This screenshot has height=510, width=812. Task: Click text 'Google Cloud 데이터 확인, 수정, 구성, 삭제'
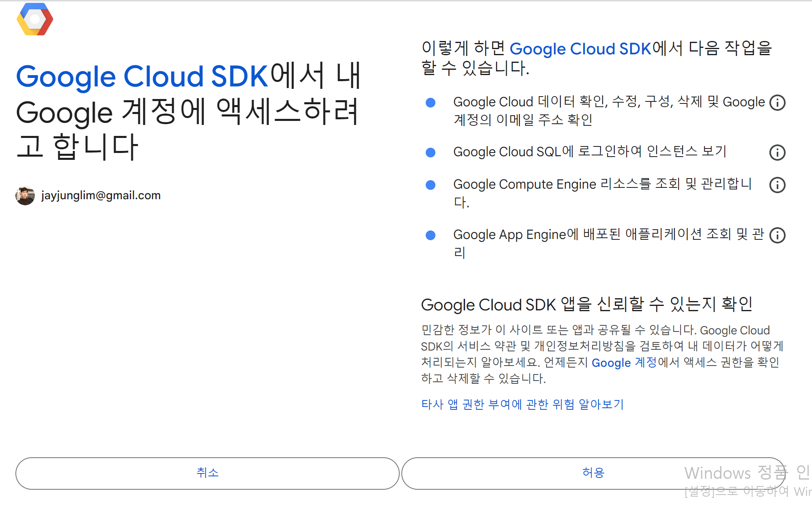577,101
